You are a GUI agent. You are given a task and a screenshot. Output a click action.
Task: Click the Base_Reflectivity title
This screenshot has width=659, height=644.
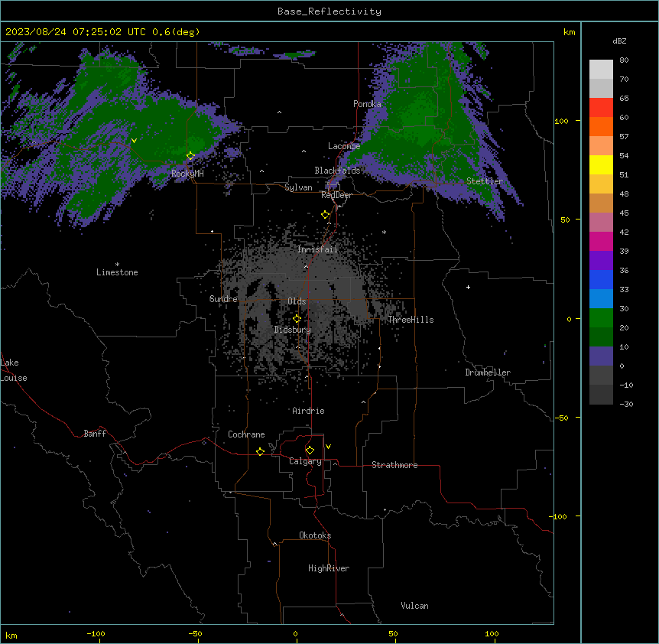[x=329, y=11]
